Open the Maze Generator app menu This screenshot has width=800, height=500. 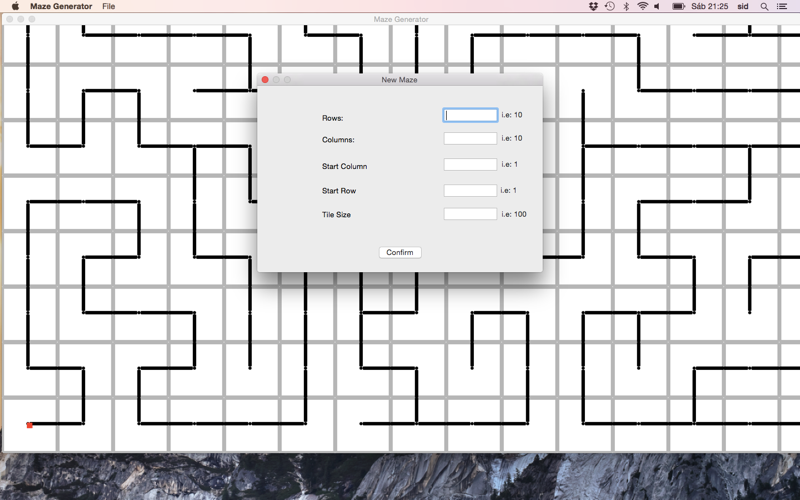pyautogui.click(x=61, y=6)
